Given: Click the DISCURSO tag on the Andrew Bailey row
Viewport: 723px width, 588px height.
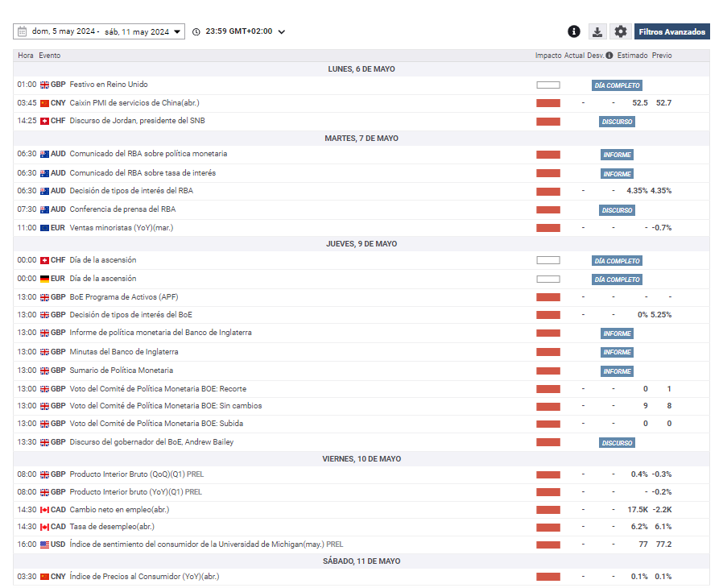Looking at the screenshot, I should point(617,443).
